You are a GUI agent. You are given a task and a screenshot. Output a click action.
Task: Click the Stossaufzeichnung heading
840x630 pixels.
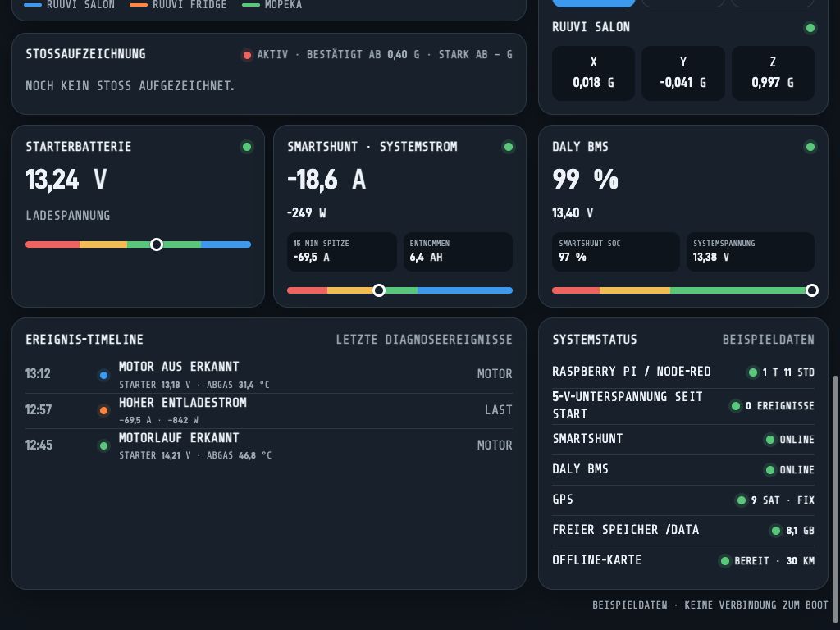coord(85,54)
